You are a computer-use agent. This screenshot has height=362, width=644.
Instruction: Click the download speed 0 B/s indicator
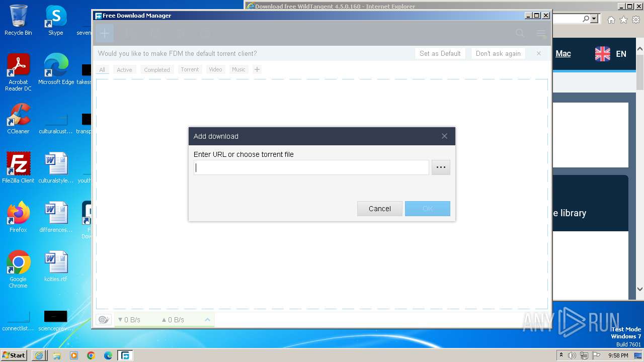click(129, 320)
